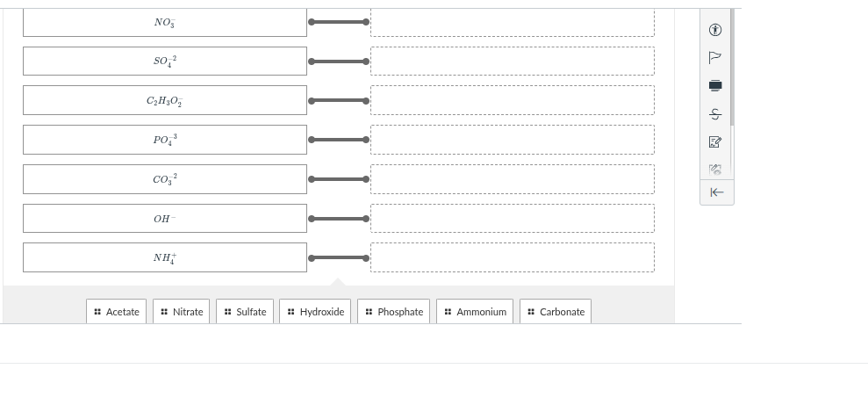The width and height of the screenshot is (868, 405).
Task: Pick the Hydroxide answer chip
Action: (x=316, y=312)
